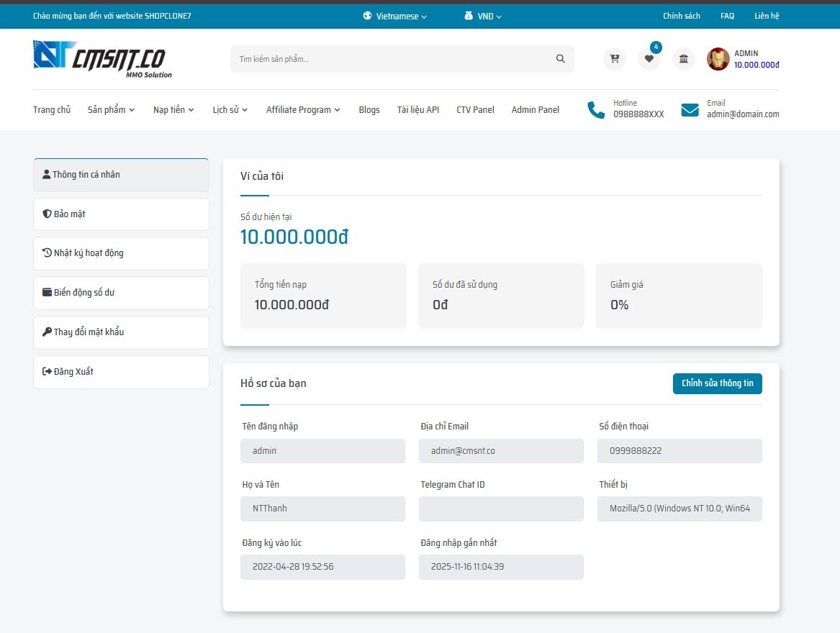This screenshot has width=840, height=633.
Task: Open the FAQ link
Action: (x=727, y=16)
